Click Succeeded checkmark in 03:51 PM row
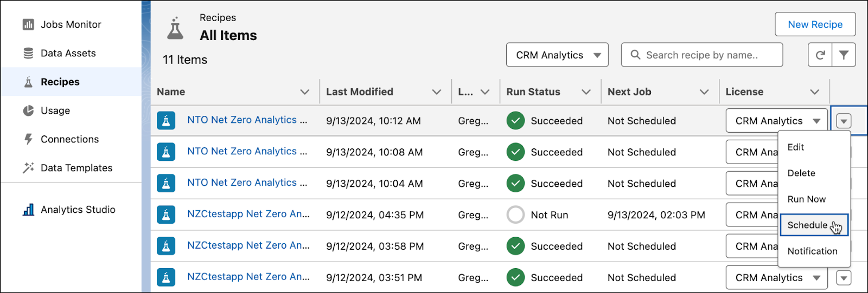Viewport: 868px width, 293px height. coord(515,278)
